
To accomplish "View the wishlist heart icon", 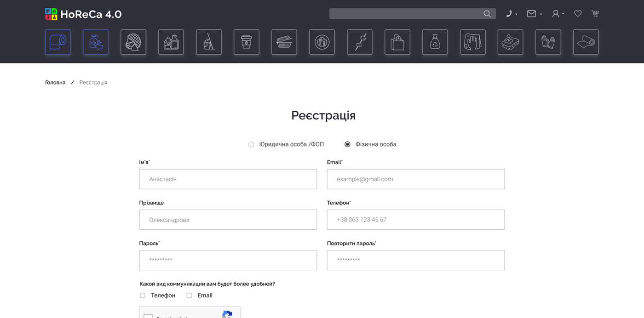I will point(578,14).
